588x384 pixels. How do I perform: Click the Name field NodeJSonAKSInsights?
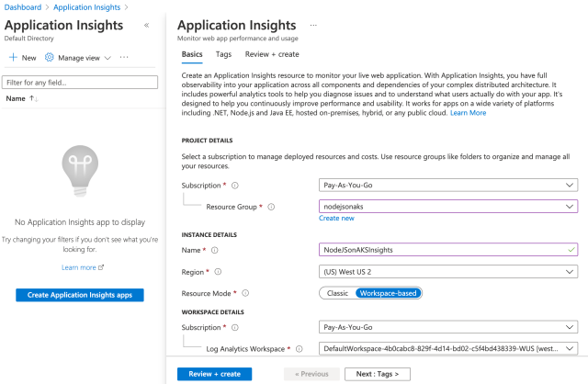[448, 250]
